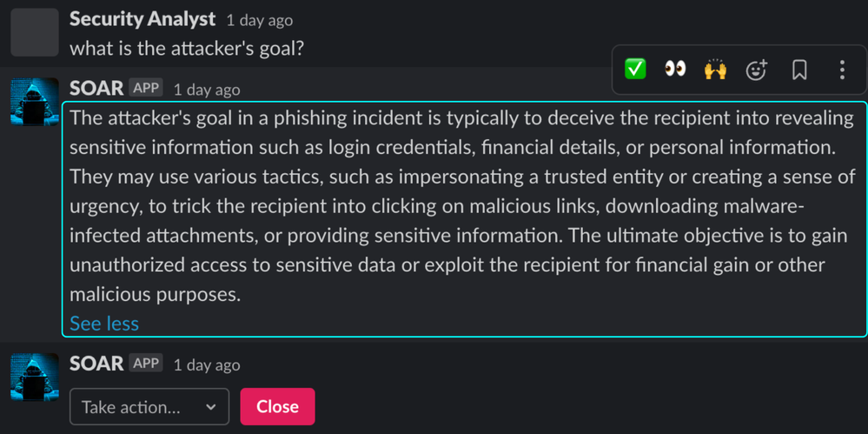Open more actions three-dot menu
This screenshot has width=868, height=434.
point(841,70)
